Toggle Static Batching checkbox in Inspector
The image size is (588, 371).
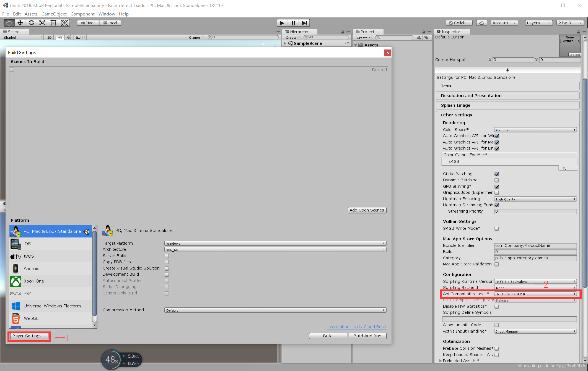(x=496, y=174)
